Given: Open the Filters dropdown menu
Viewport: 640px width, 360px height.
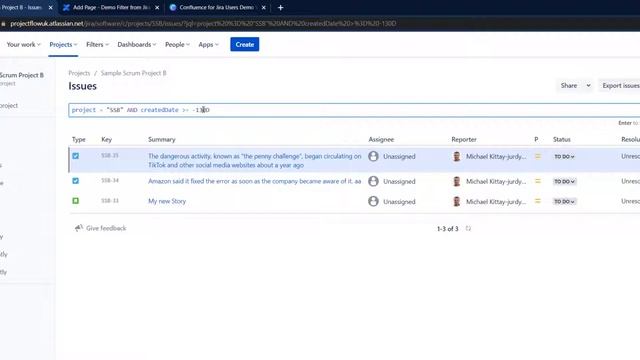Looking at the screenshot, I should click(97, 44).
